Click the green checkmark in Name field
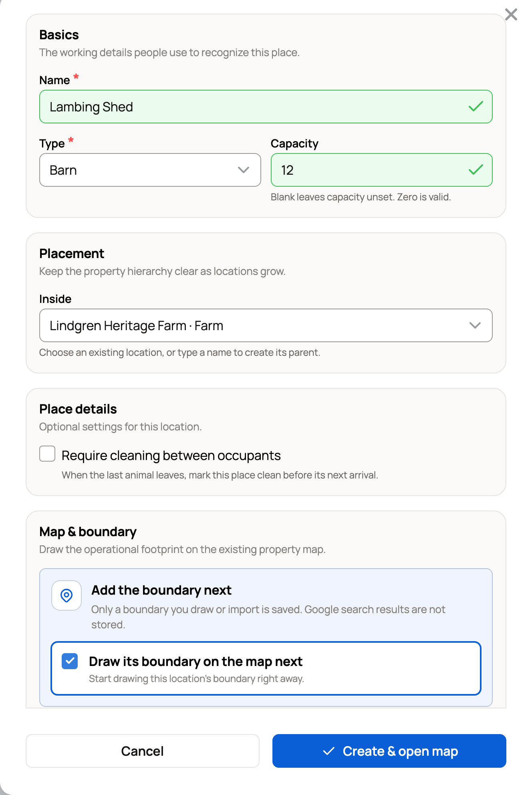 pos(476,107)
